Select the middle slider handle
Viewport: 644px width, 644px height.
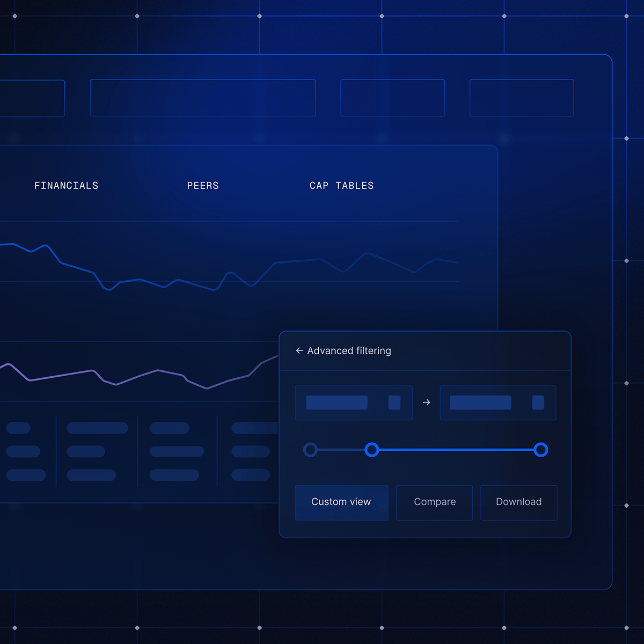[372, 450]
